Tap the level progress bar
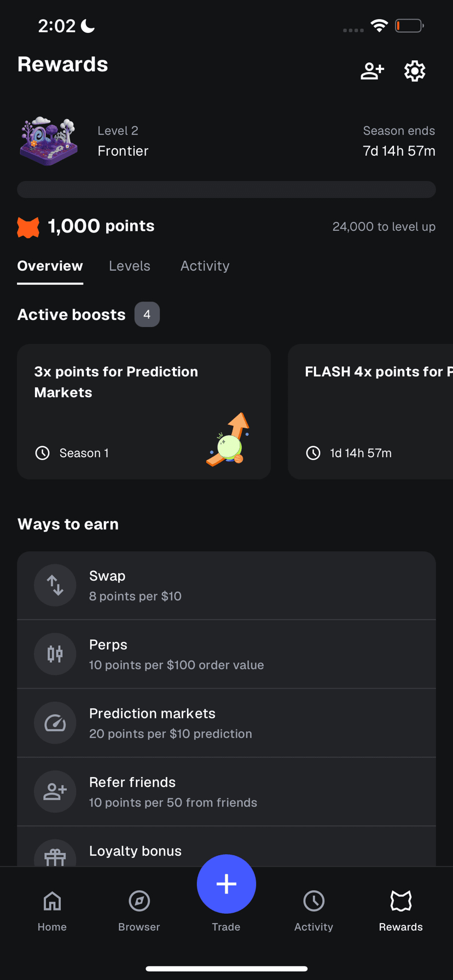The height and width of the screenshot is (980, 453). (x=226, y=189)
